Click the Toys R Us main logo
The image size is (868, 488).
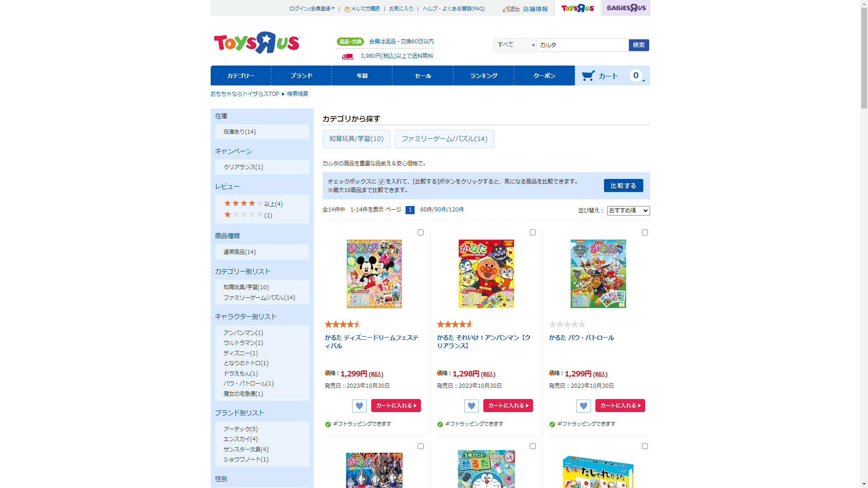tap(257, 43)
